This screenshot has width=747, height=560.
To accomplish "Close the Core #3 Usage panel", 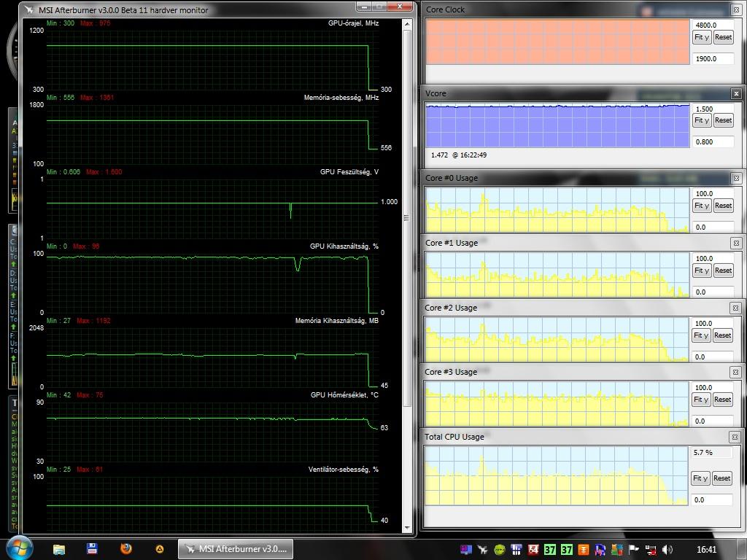I will point(735,373).
